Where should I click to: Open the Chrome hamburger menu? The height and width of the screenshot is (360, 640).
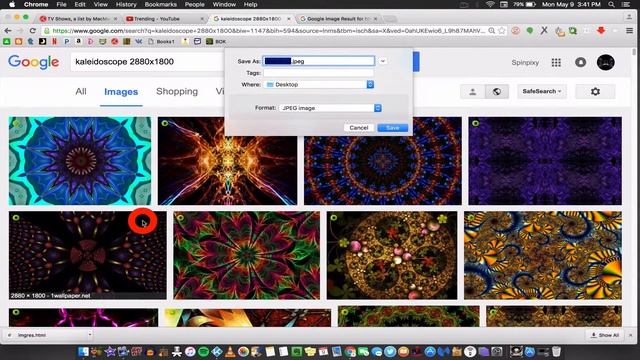[x=629, y=31]
